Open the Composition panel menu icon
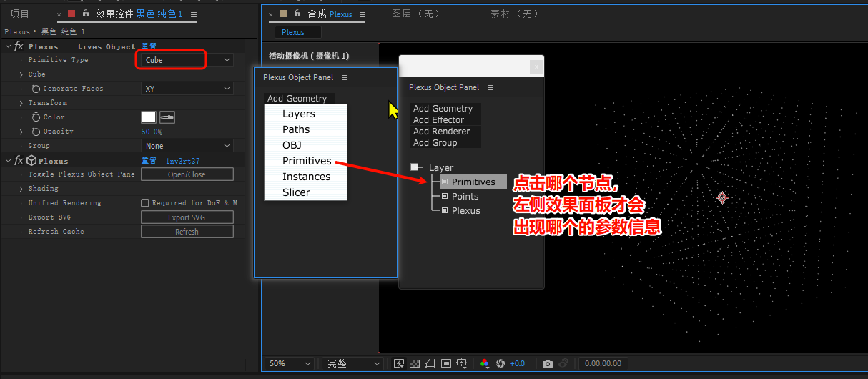Screen dimensions: 868x379 click(x=363, y=14)
